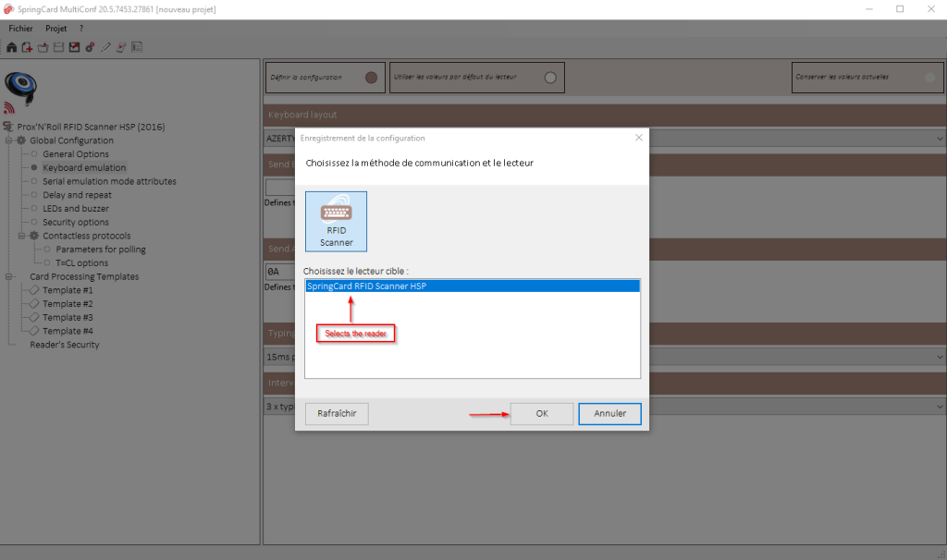Click the SpringCard app icon in title bar

(x=8, y=9)
